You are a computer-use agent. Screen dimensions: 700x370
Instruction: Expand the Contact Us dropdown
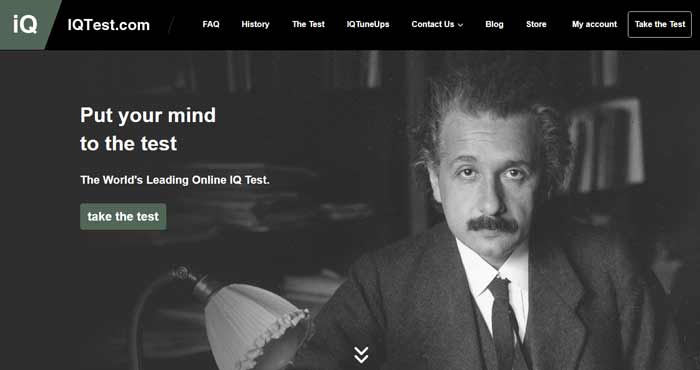[x=437, y=25]
